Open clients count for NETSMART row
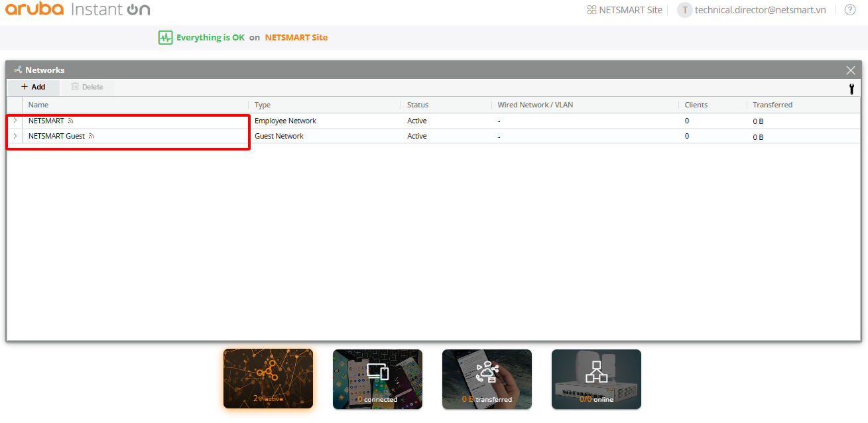The width and height of the screenshot is (868, 423). click(x=687, y=121)
